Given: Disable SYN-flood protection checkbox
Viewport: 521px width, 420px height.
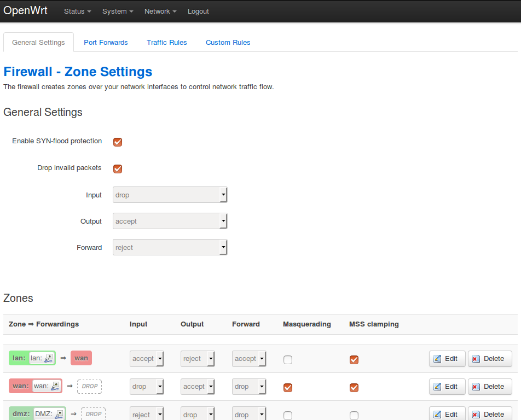Looking at the screenshot, I should pos(118,142).
